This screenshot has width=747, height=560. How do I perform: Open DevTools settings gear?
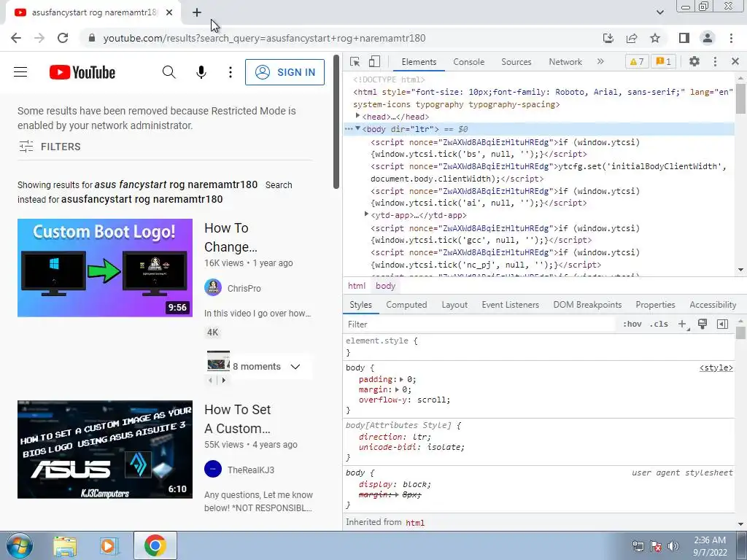pyautogui.click(x=694, y=61)
